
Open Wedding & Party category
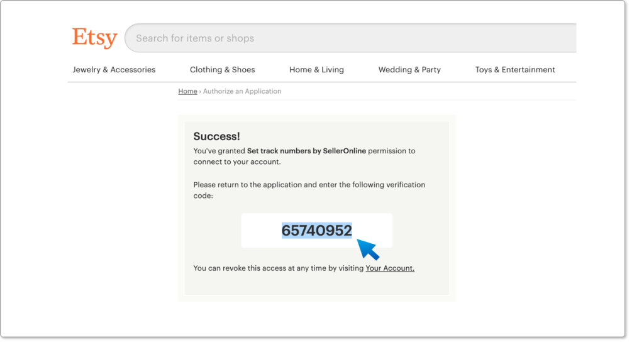(x=409, y=70)
